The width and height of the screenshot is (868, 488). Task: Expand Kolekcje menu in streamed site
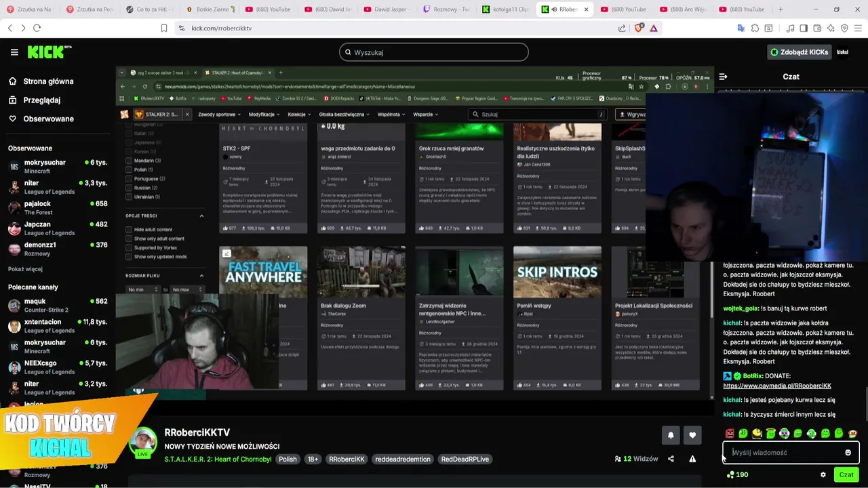click(x=299, y=115)
